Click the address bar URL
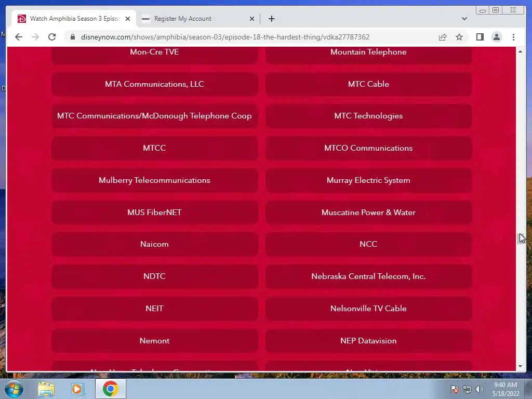532x399 pixels. (225, 37)
